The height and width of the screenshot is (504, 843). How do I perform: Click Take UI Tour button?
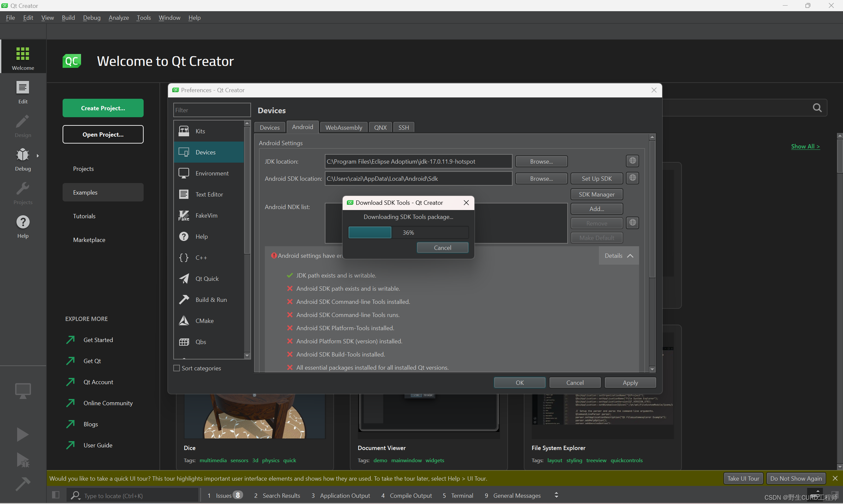pos(743,478)
